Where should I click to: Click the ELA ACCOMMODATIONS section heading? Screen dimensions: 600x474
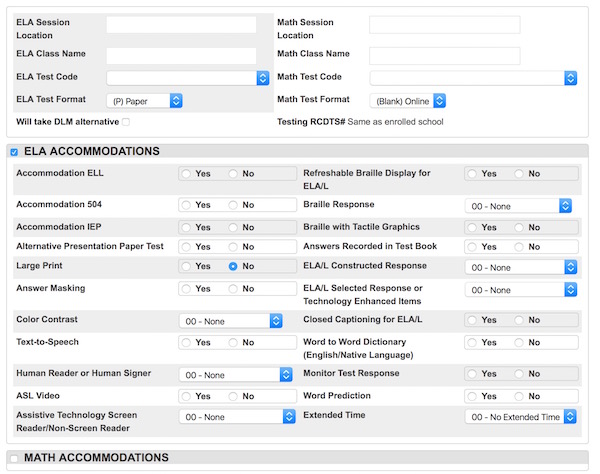point(92,151)
